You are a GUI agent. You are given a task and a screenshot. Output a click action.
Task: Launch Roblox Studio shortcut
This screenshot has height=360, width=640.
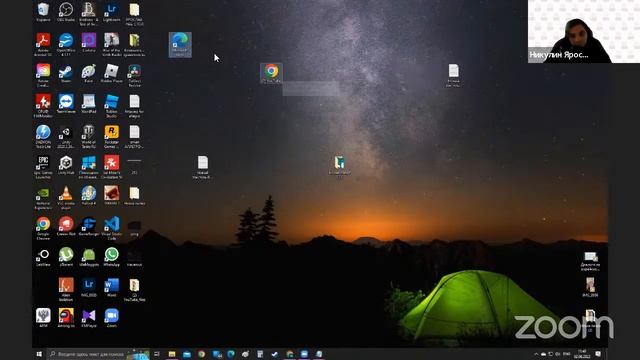click(x=111, y=106)
